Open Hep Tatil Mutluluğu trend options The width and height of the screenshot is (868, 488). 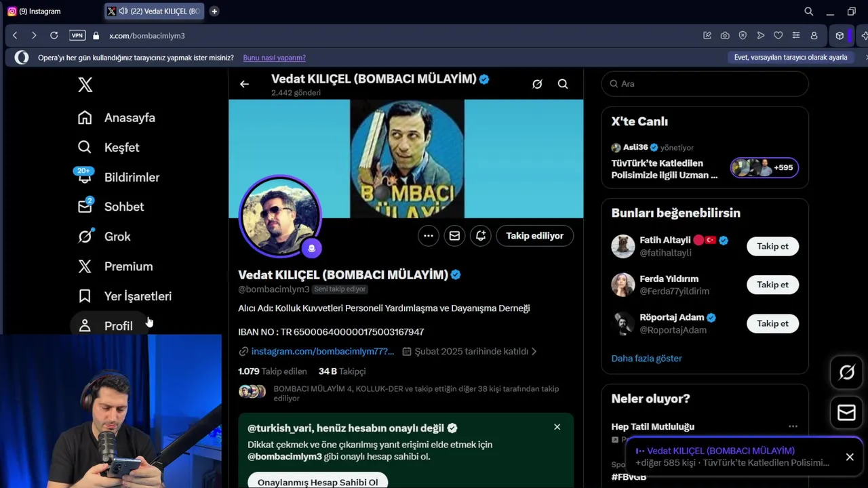(793, 426)
